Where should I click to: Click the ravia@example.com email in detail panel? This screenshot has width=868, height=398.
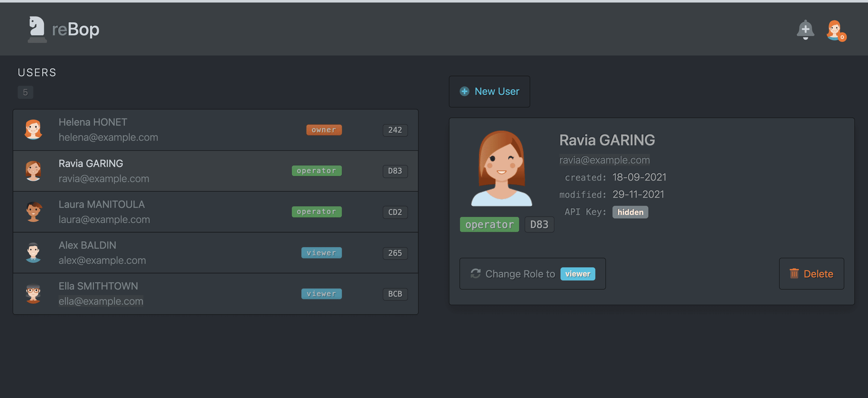(x=604, y=160)
